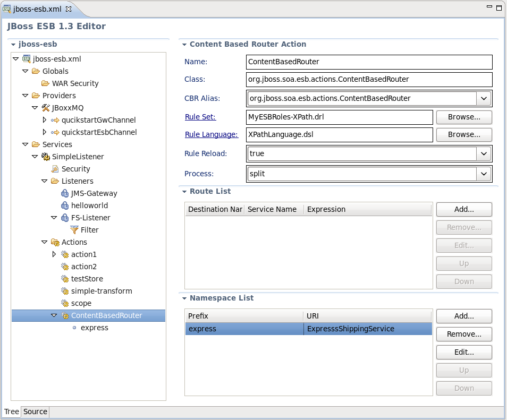This screenshot has height=420, width=507.
Task: Click the ContentBasedRouter gear icon in tree
Action: [65, 315]
